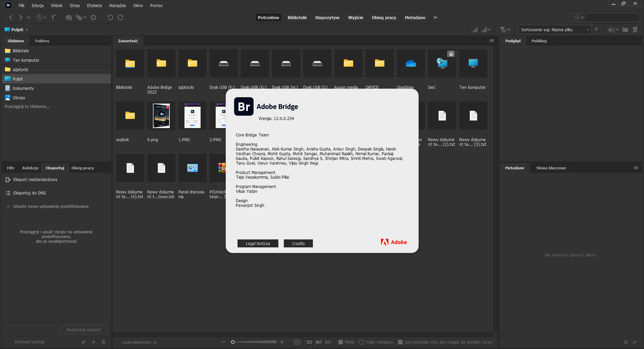Click the Credits button
Viewport: 644px width, 349px height.
point(298,243)
